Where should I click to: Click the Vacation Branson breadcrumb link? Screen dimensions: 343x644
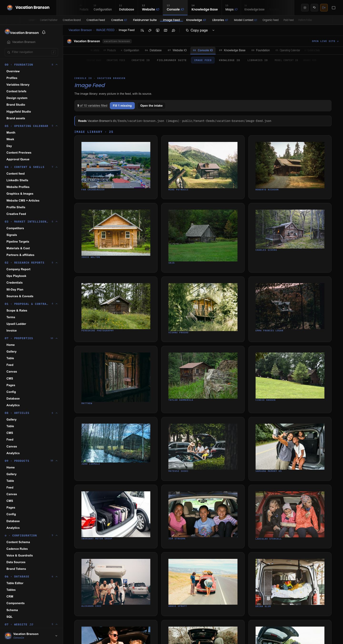pyautogui.click(x=80, y=30)
